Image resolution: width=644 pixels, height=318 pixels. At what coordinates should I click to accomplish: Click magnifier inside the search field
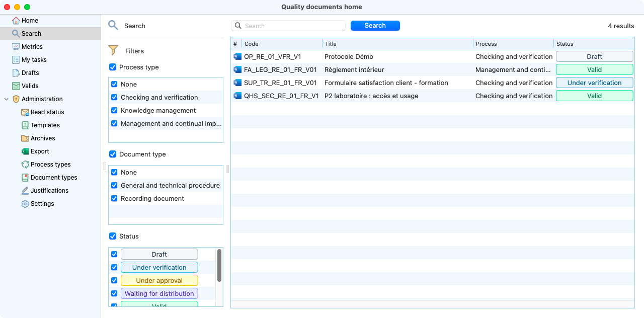(238, 26)
